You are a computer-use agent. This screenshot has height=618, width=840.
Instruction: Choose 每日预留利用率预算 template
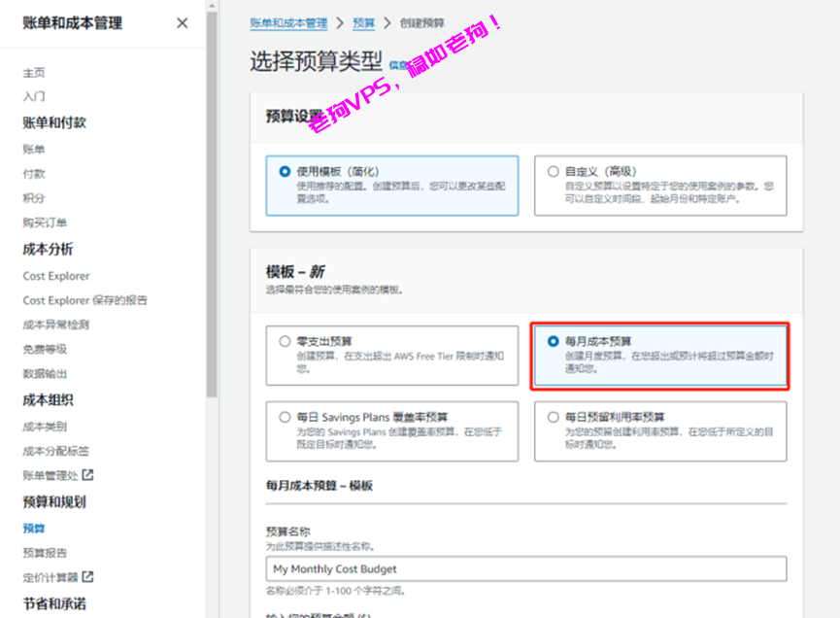click(554, 417)
